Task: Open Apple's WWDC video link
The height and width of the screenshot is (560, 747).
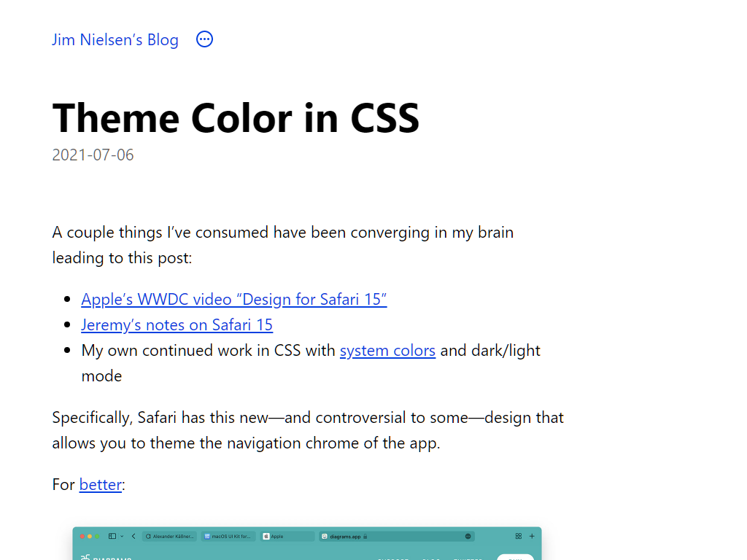Action: click(x=234, y=300)
